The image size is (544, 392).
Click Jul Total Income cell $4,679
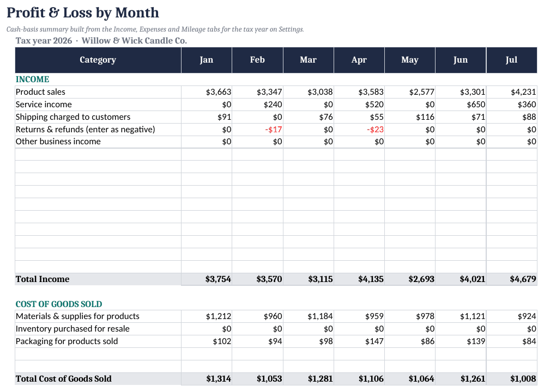[512, 279]
